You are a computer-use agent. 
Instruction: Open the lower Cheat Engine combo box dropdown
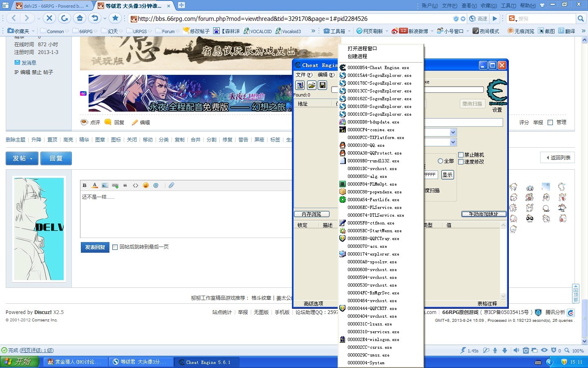[x=453, y=142]
